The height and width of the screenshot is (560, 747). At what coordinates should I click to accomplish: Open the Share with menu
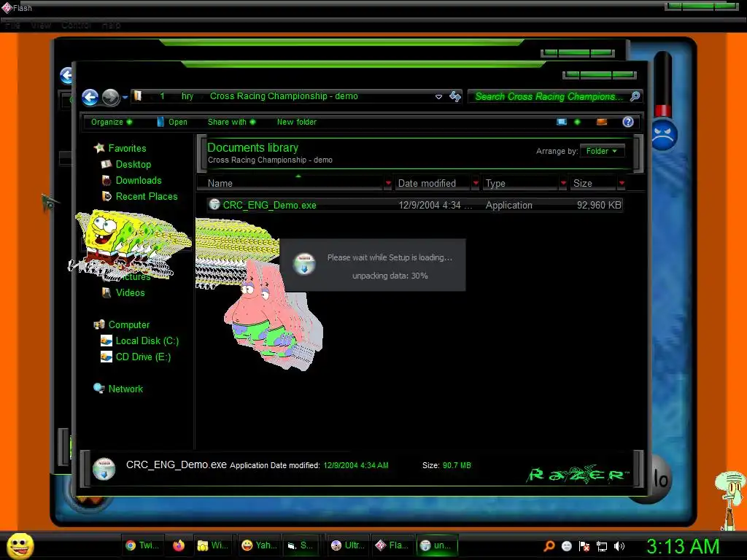[x=231, y=122]
